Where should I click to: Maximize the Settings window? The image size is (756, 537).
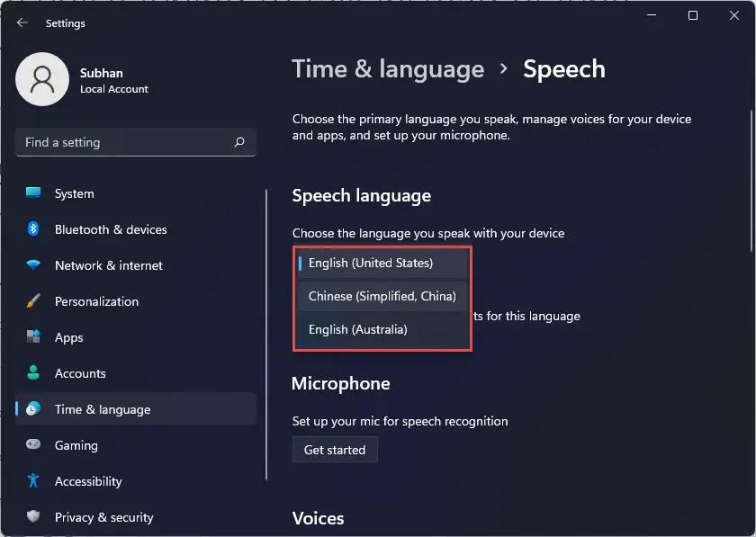coord(693,15)
